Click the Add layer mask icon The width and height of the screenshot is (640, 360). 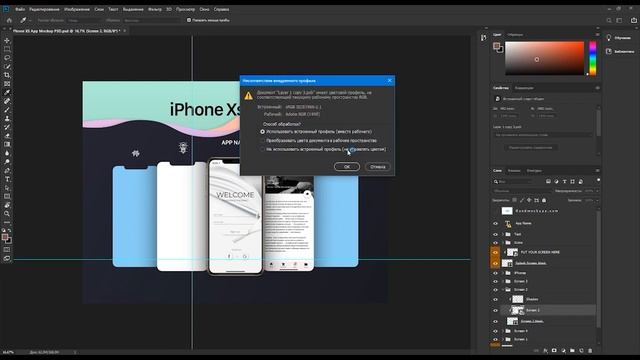(x=554, y=351)
